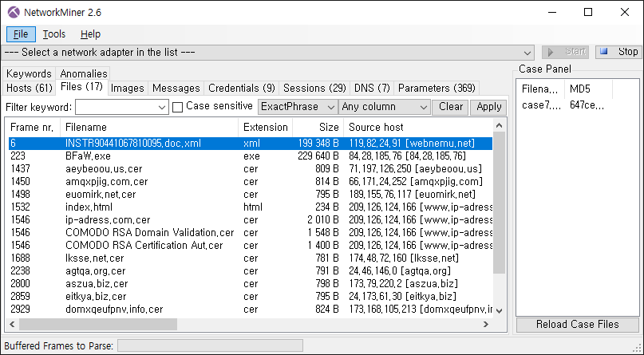Click the Filename column header in Case Panel

point(540,89)
